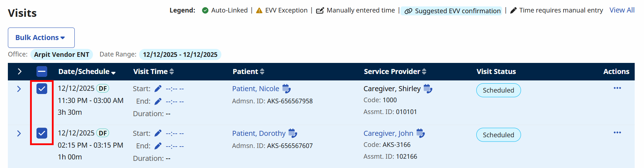Viewport: 644px width, 168px height.
Task: Open actions menu for Dorothy's visit
Action: [x=617, y=133]
